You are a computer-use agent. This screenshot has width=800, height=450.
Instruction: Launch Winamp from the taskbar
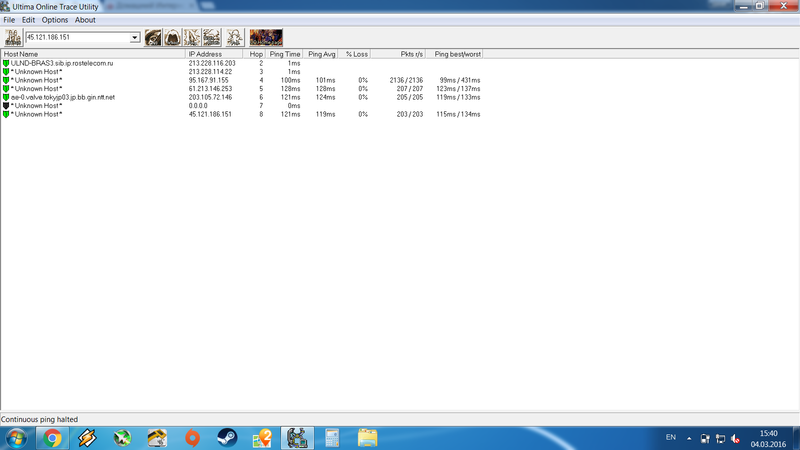tap(87, 438)
